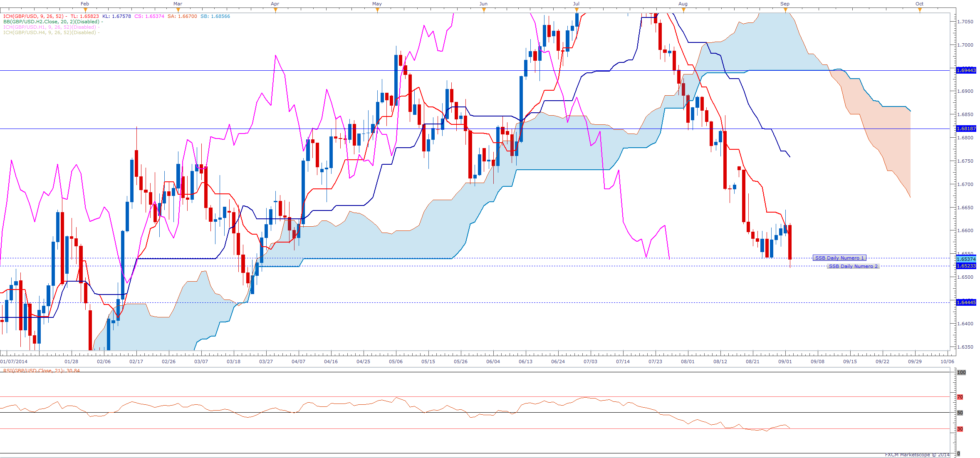Image resolution: width=980 pixels, height=458 pixels.
Task: Click the orange marker under Jun
Action: point(484,10)
